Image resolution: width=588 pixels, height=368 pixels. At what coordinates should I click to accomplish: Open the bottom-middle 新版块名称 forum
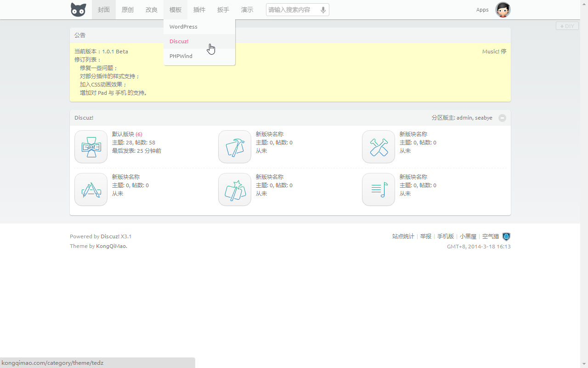click(x=270, y=177)
